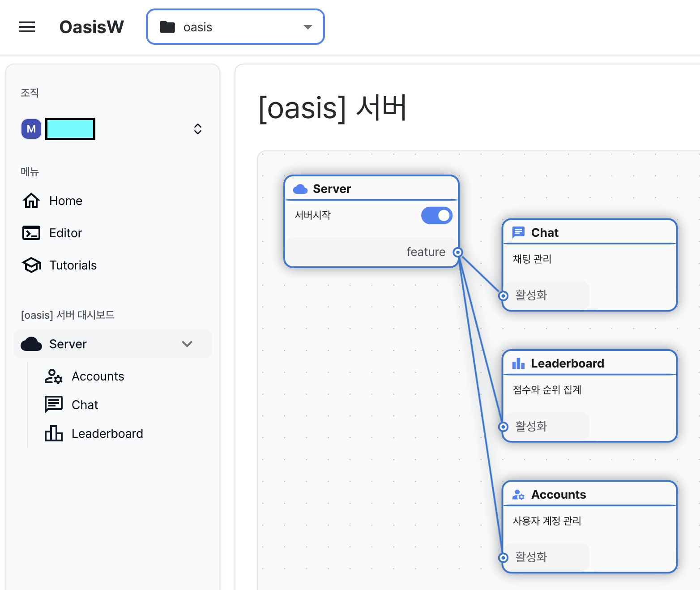Click the Editor terminal icon in sidebar
The height and width of the screenshot is (590, 700).
coord(31,233)
